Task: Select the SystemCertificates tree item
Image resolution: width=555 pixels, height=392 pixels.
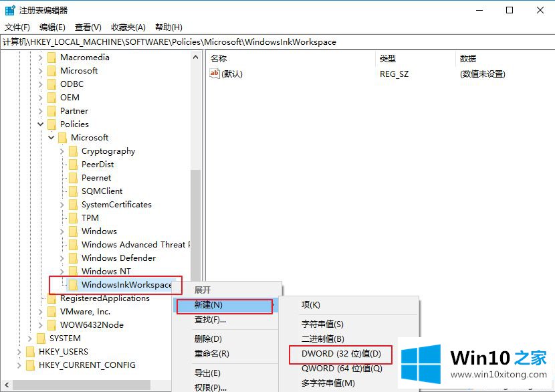Action: click(116, 205)
